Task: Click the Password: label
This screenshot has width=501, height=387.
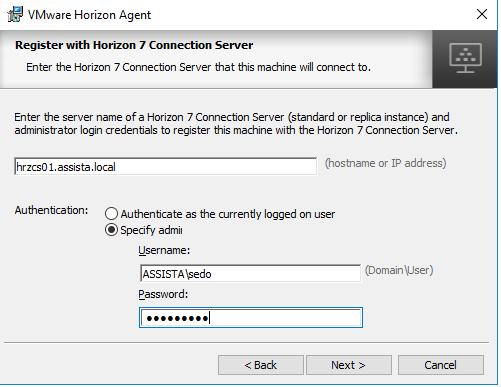Action: click(163, 294)
